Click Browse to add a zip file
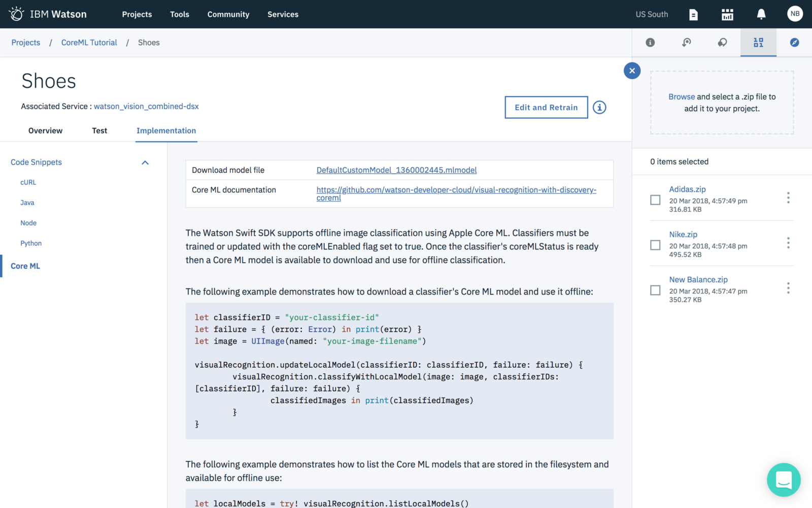Image resolution: width=812 pixels, height=508 pixels. tap(682, 97)
